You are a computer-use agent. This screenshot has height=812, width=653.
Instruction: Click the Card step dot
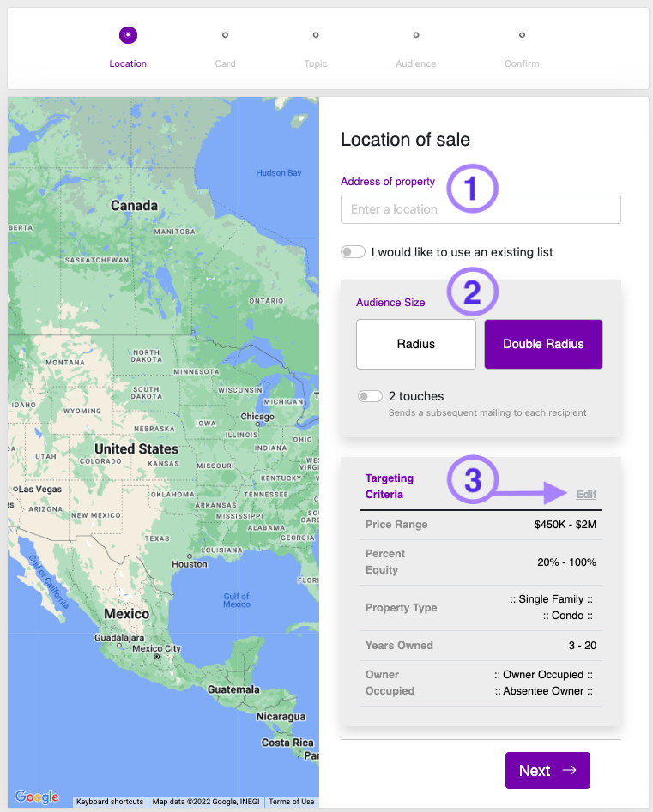[x=225, y=35]
